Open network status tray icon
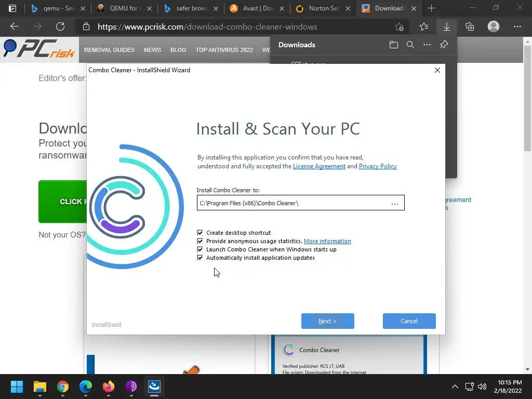 coord(470,387)
